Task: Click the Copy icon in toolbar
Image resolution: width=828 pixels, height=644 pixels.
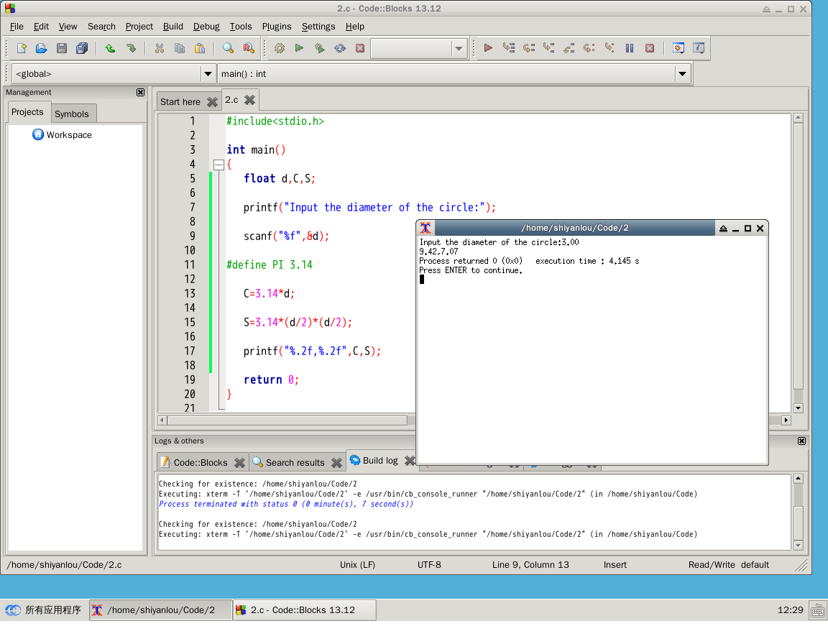Action: coord(180,48)
